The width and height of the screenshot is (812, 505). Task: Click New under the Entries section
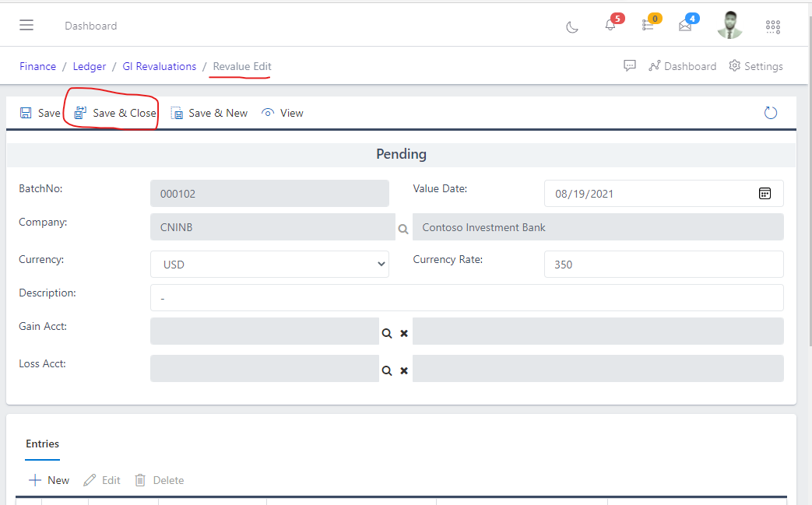48,479
